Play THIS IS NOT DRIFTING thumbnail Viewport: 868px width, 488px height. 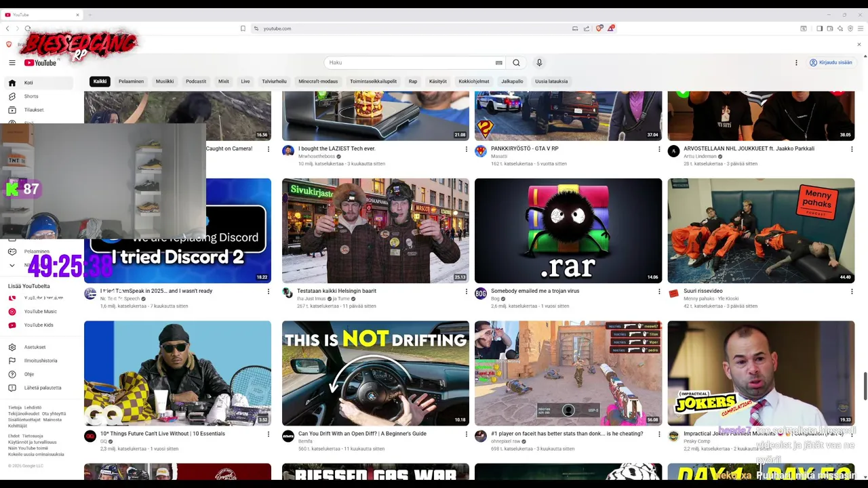point(376,373)
